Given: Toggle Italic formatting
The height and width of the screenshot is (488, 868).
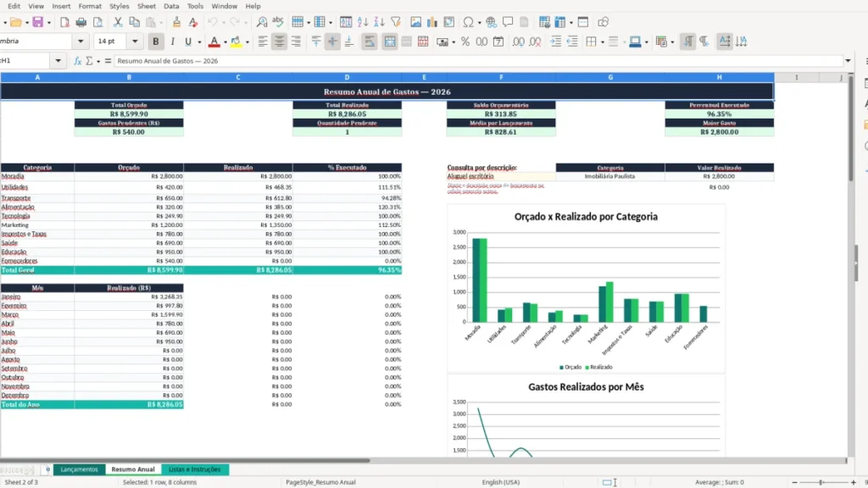Looking at the screenshot, I should coord(172,42).
